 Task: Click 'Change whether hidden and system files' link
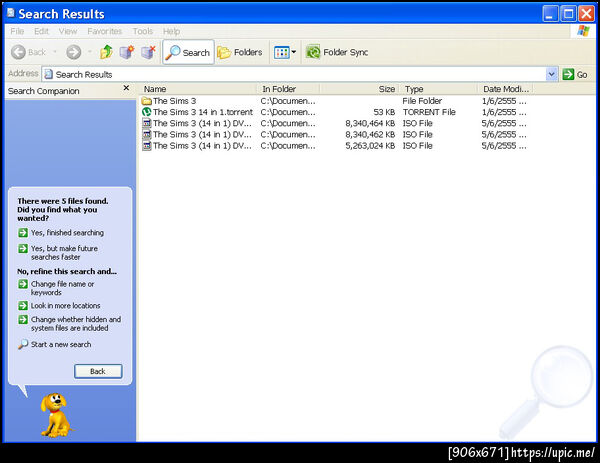click(x=76, y=324)
